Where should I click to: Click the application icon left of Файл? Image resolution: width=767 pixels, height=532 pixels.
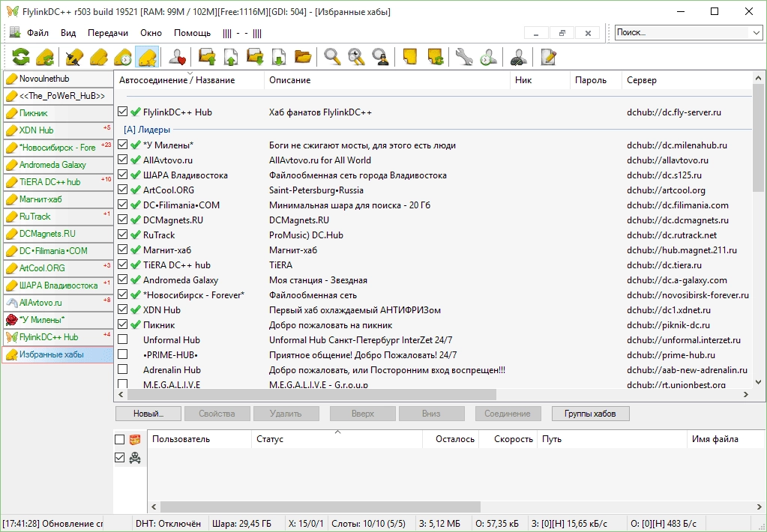click(x=15, y=33)
